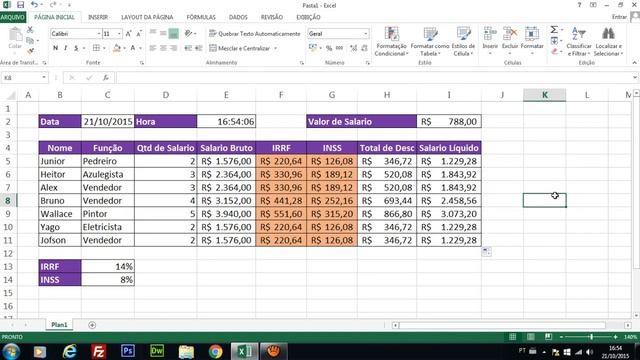Click Quebrar Texto Automaticamente
Viewport: 640px width, 360px height.
255,33
